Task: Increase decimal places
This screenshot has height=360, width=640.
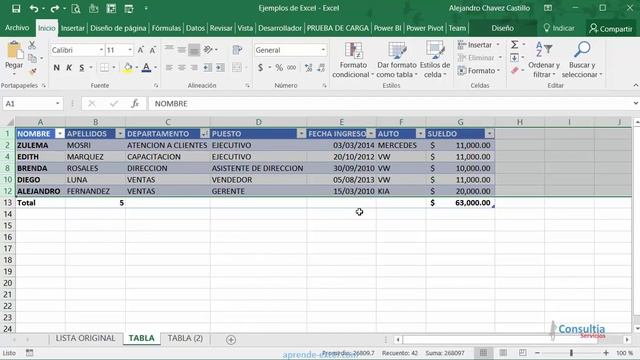Action: (x=309, y=67)
